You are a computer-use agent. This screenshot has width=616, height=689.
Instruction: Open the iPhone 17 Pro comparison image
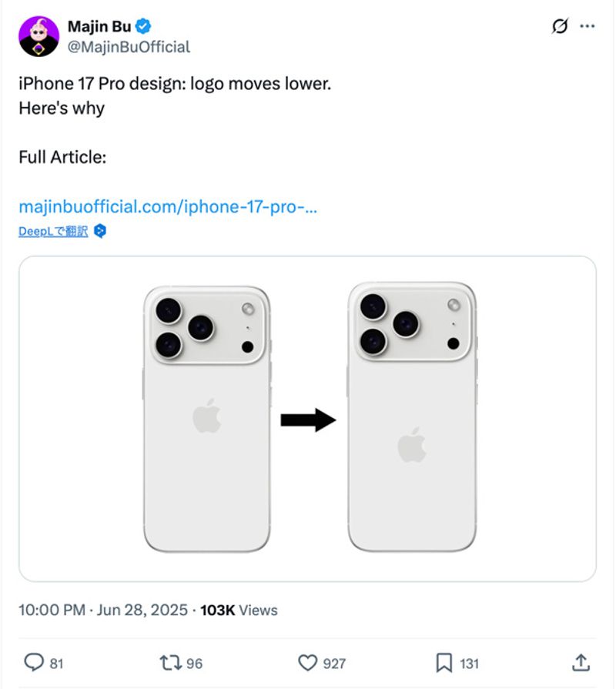[307, 419]
